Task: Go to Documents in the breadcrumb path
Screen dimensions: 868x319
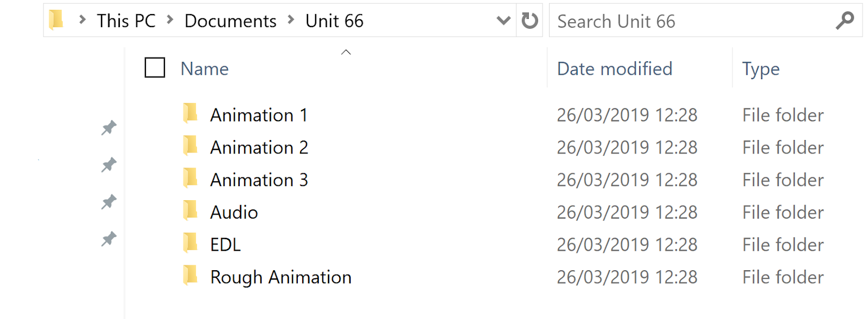Action: click(x=231, y=21)
